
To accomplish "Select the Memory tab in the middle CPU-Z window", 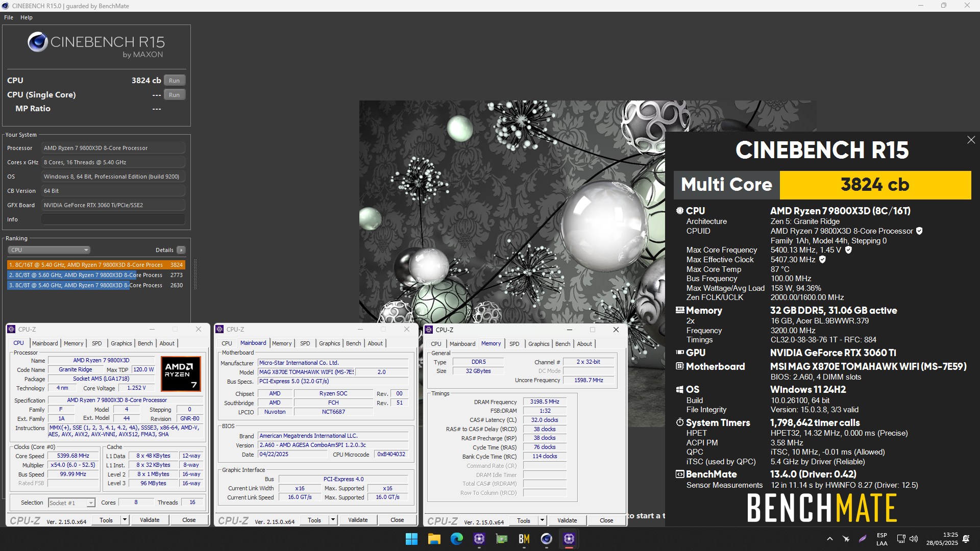I will tap(282, 343).
